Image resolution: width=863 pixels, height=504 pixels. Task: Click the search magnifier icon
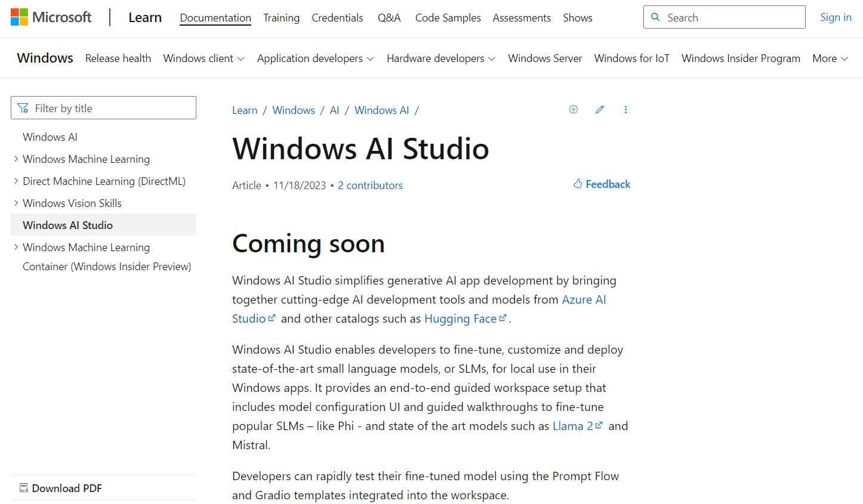(657, 17)
